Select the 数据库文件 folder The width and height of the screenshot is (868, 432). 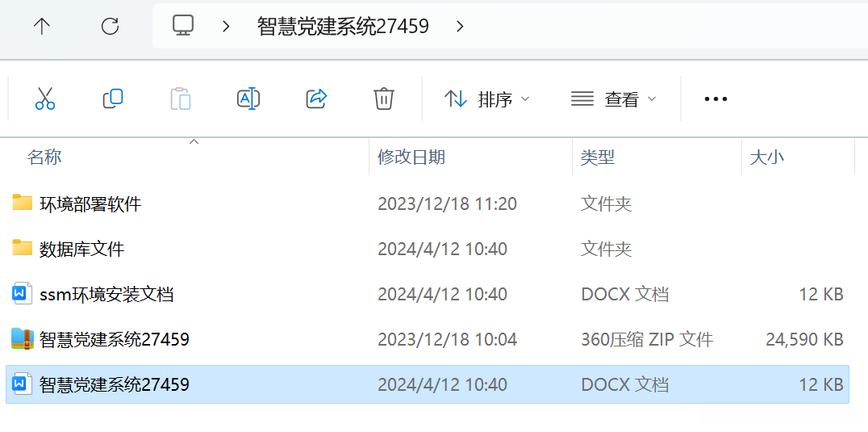(81, 250)
